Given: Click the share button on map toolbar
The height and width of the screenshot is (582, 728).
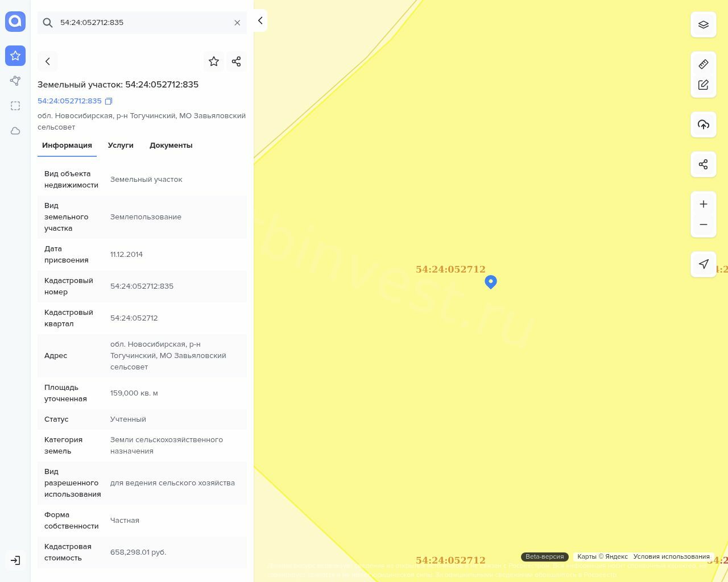Looking at the screenshot, I should [x=704, y=164].
